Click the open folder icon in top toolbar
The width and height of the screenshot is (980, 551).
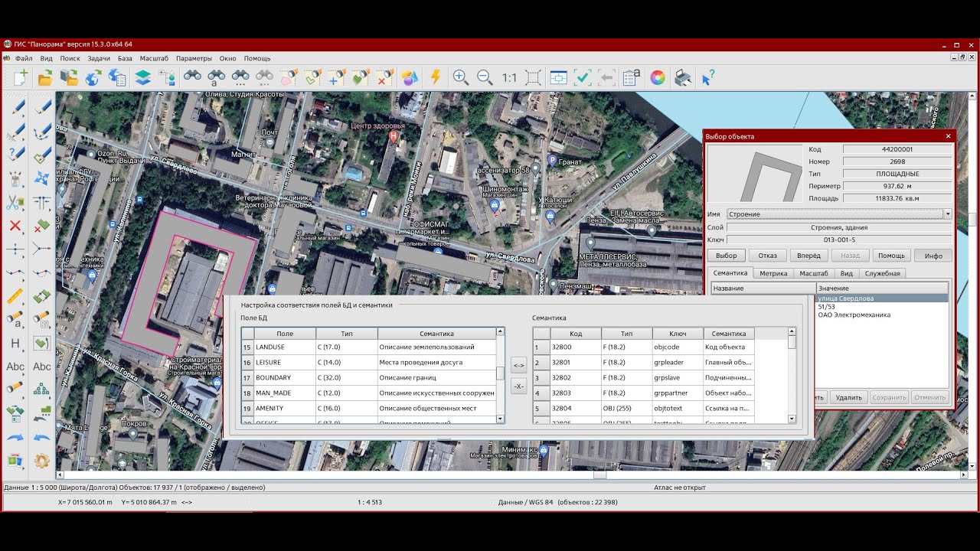[45, 77]
